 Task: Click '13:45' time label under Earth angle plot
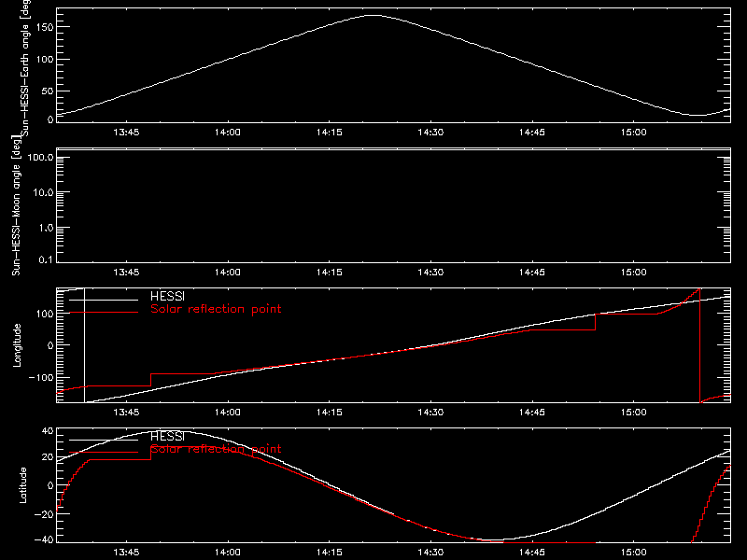click(126, 133)
